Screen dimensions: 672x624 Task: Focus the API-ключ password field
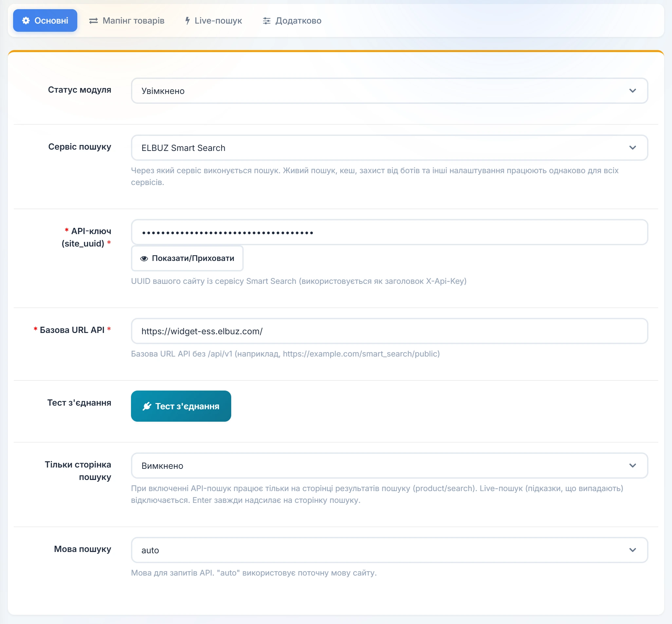389,232
